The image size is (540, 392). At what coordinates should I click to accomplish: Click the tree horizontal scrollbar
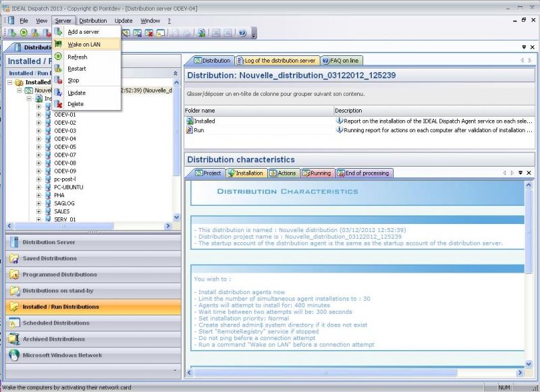pos(88,226)
